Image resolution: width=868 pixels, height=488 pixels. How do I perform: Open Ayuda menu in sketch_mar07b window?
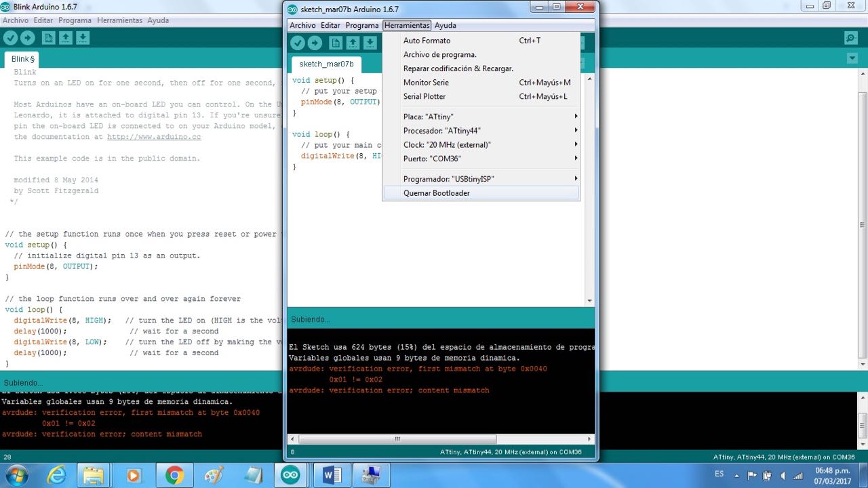click(x=446, y=25)
